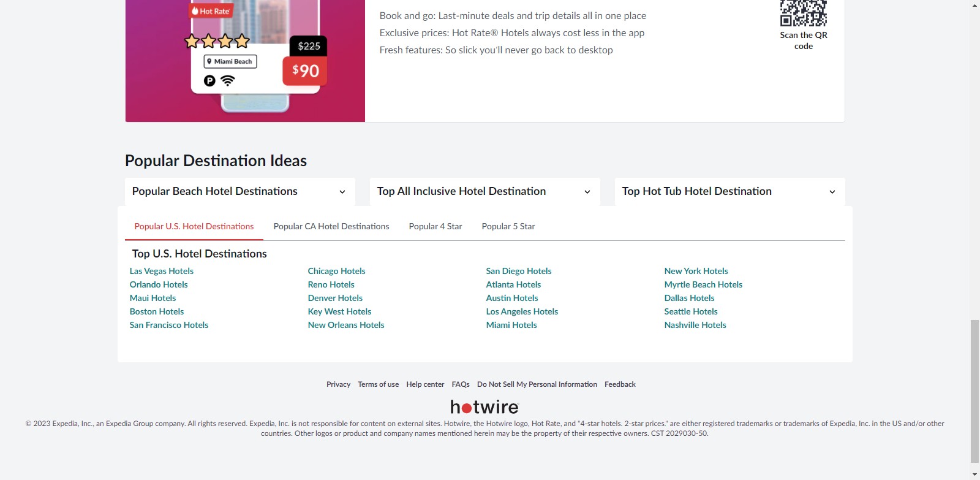Click the Miami Beach location tag
Image resolution: width=980 pixels, height=480 pixels.
point(230,61)
